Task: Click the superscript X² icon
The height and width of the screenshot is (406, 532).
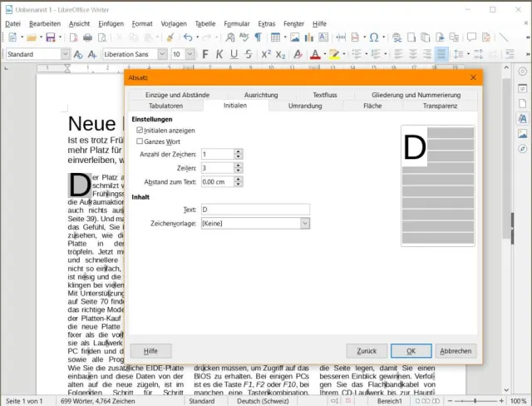Action: point(266,54)
